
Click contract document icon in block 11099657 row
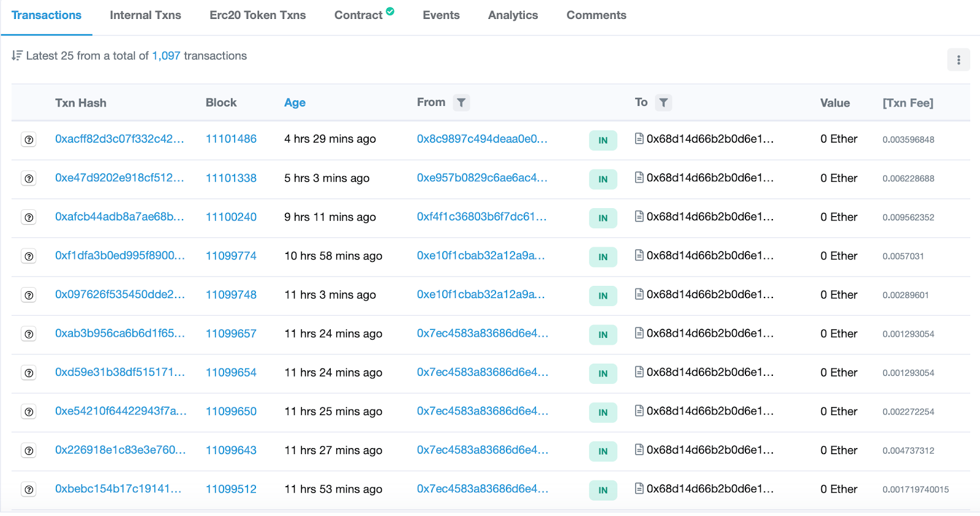coord(639,333)
